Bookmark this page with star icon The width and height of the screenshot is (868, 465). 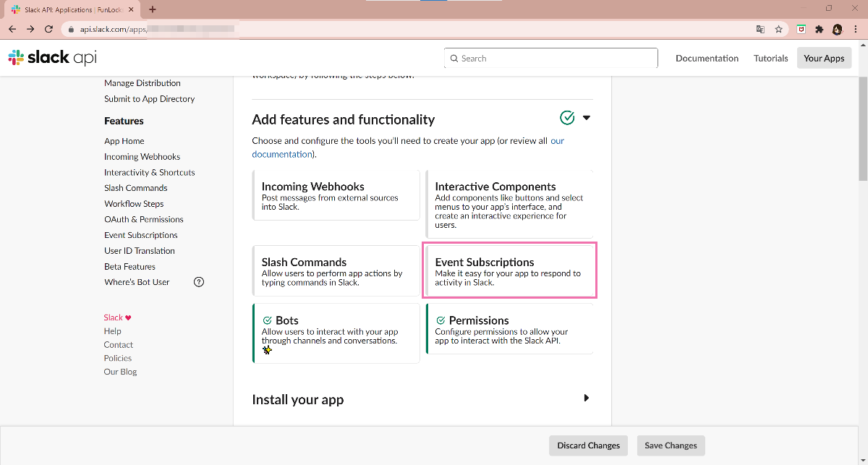coord(779,29)
